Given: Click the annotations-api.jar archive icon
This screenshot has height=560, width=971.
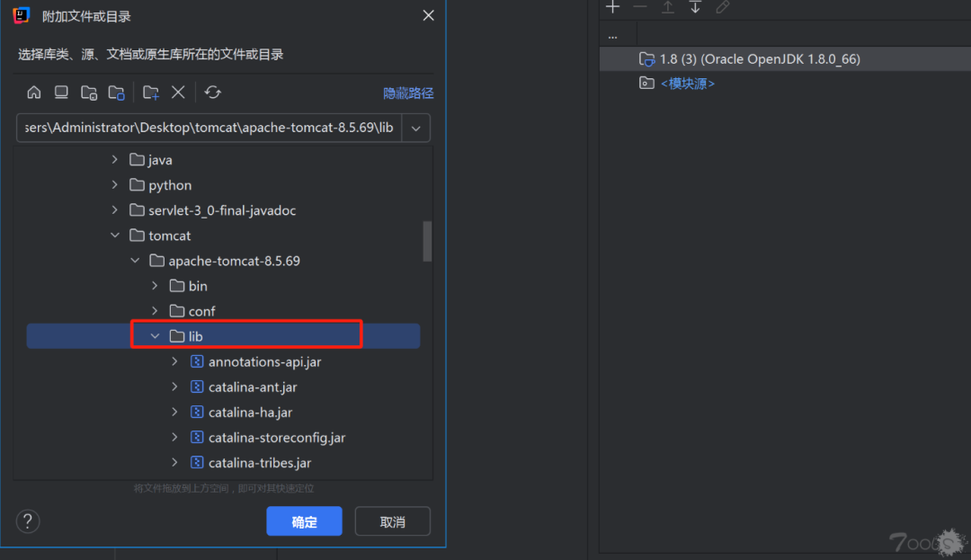Looking at the screenshot, I should [197, 361].
